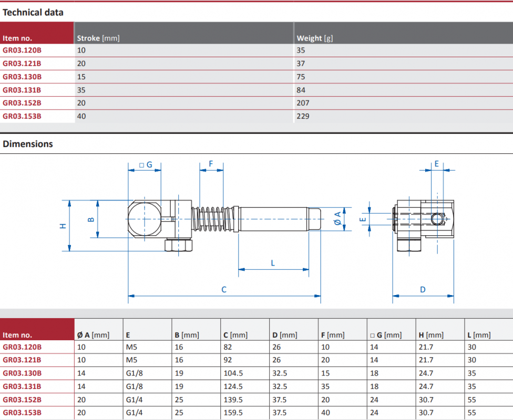The image size is (513, 420).
Task: Select GR03.130B in the Dimensions table
Action: (22, 373)
